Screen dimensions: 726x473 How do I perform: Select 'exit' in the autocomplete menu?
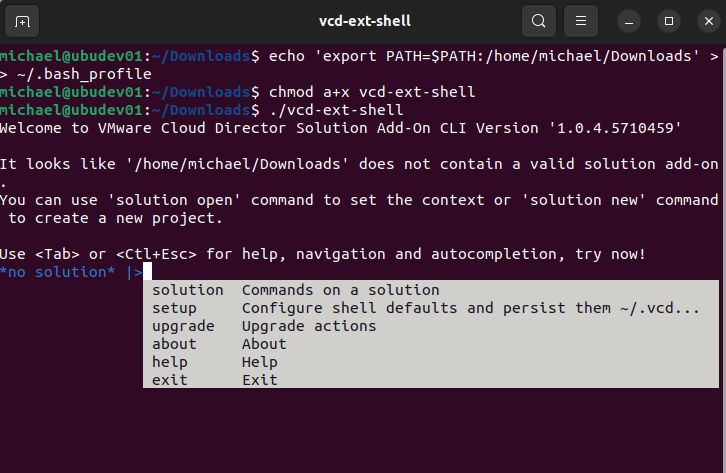pos(170,380)
